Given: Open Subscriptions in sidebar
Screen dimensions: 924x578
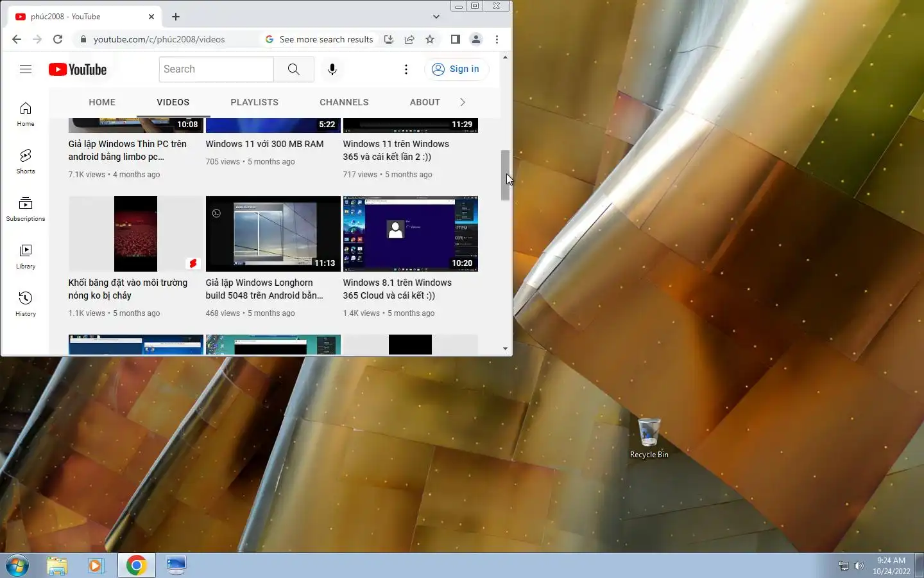Looking at the screenshot, I should click(x=26, y=209).
